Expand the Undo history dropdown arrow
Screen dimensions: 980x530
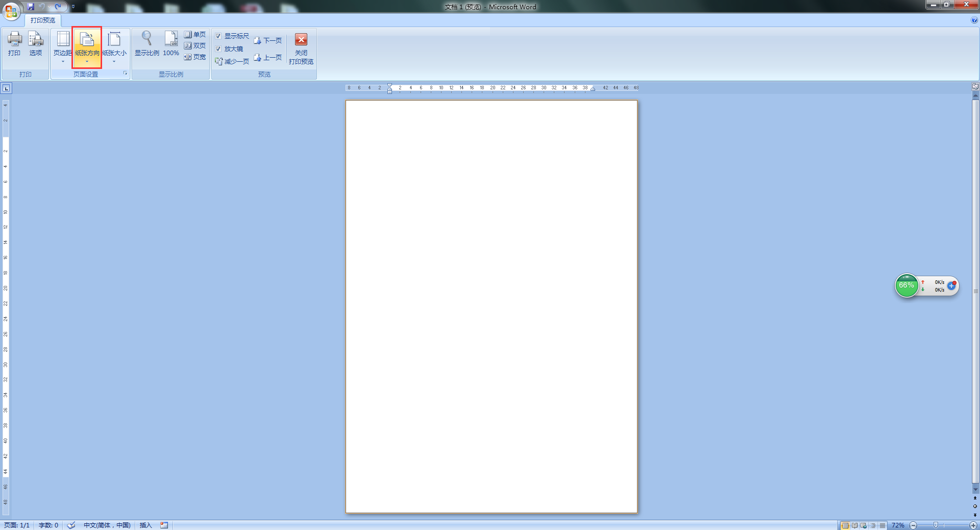click(x=49, y=7)
